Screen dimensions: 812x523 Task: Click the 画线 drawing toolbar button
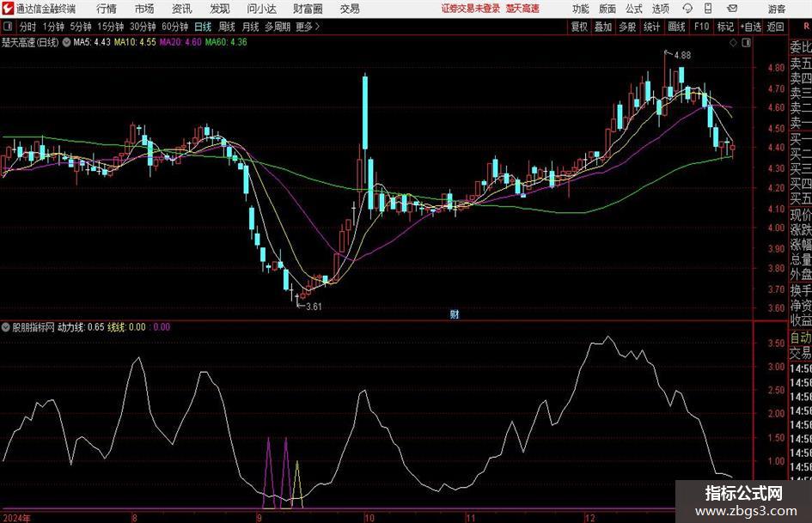coord(676,27)
